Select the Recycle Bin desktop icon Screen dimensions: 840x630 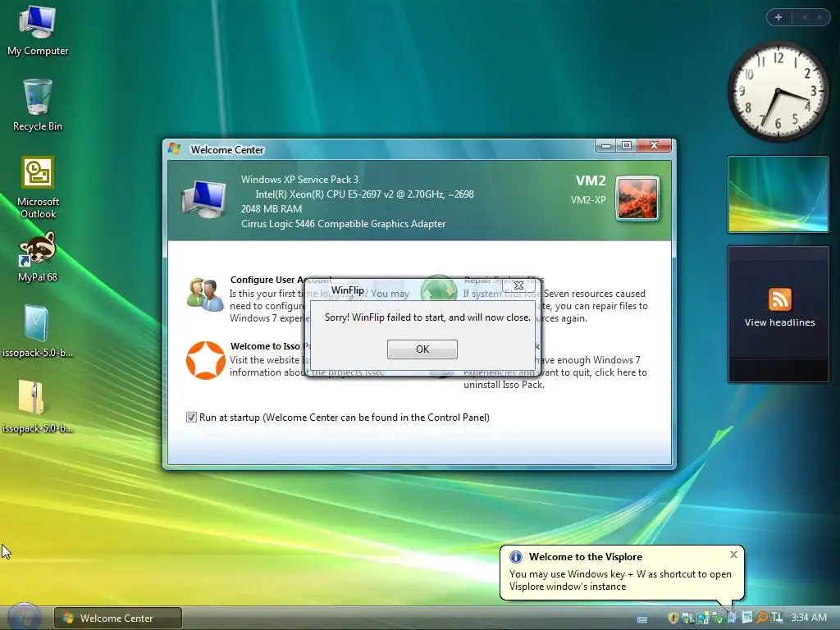pos(38,105)
